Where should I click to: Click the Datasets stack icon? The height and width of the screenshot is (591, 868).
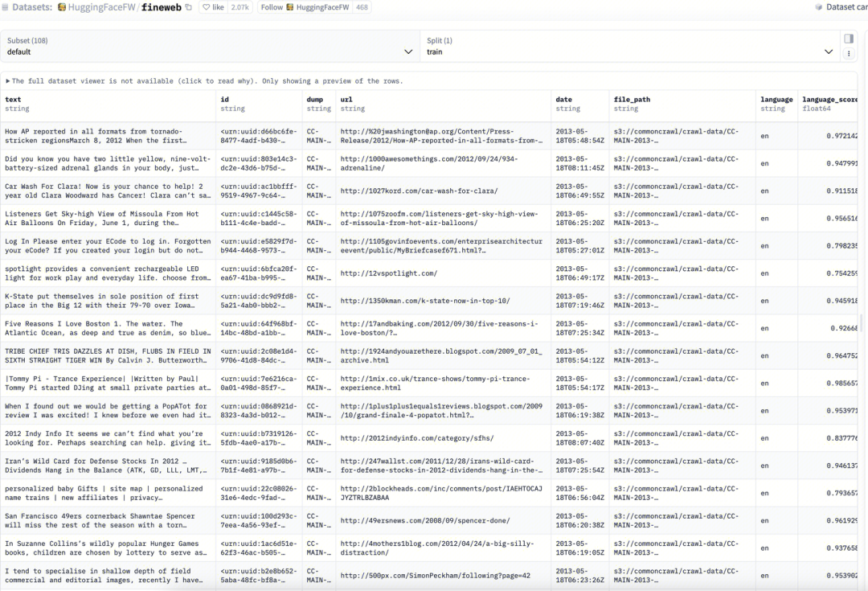5,7
